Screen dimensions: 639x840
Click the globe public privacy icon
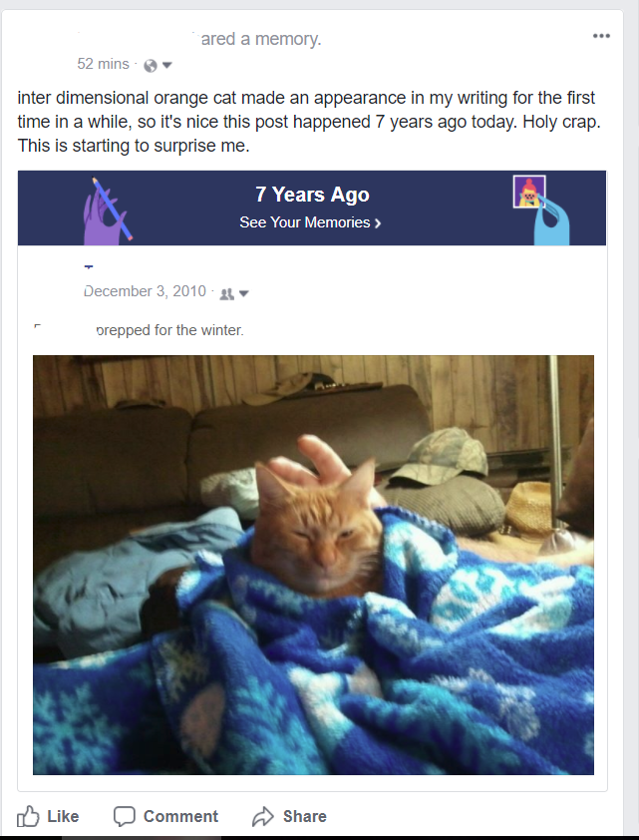tap(151, 66)
